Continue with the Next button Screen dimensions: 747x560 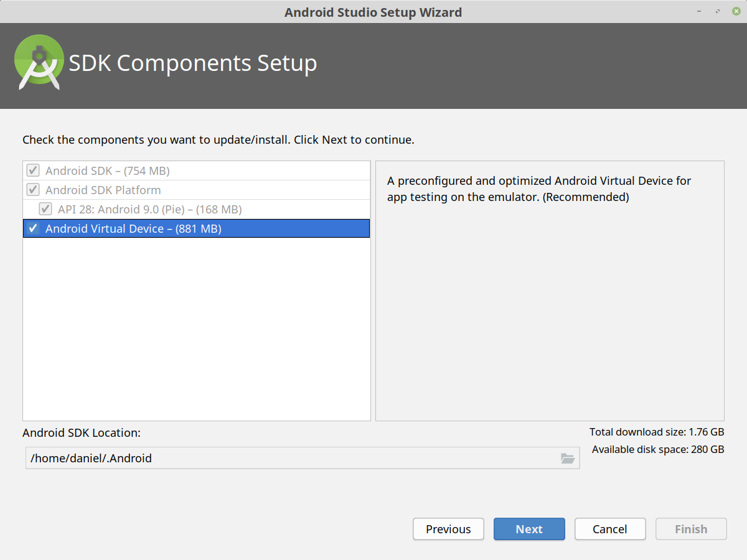[529, 529]
